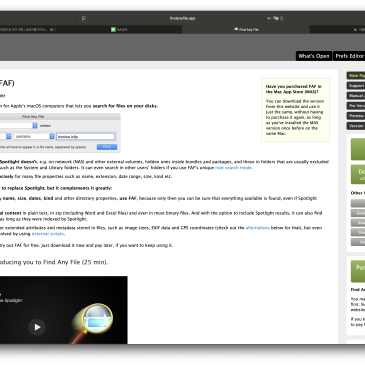365x365 pixels.
Task: Click the findanyfile.app address field
Action: pyautogui.click(x=182, y=18)
